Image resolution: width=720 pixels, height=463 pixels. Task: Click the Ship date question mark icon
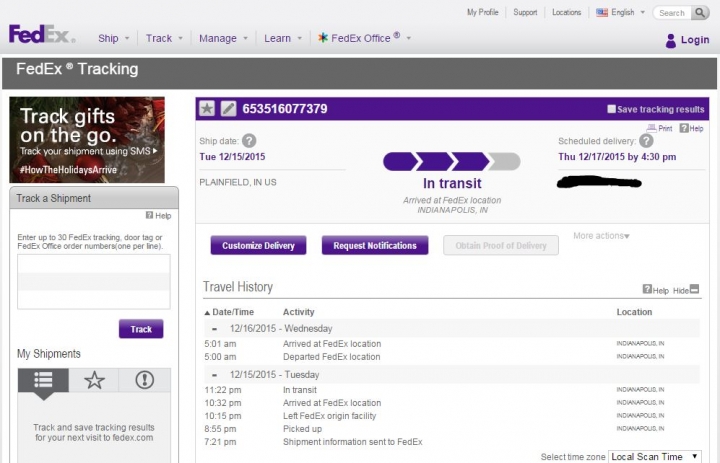click(x=249, y=141)
